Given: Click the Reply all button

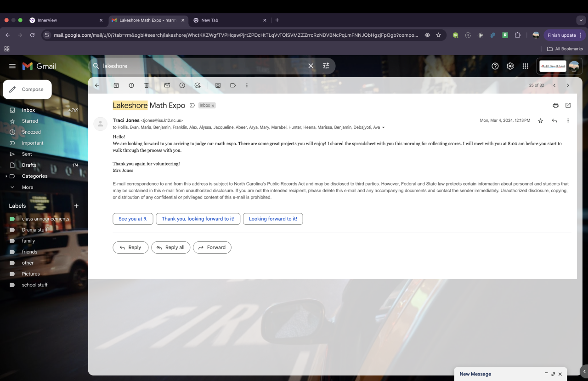Looking at the screenshot, I should pos(170,247).
